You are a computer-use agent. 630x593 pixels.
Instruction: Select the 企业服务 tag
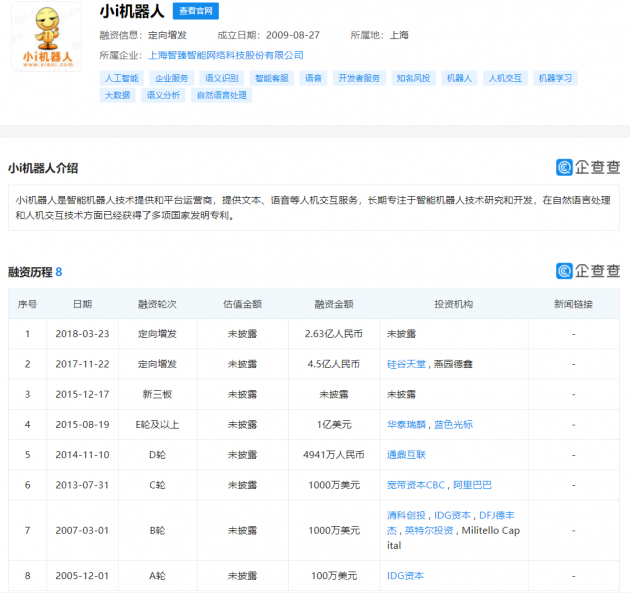coord(172,78)
